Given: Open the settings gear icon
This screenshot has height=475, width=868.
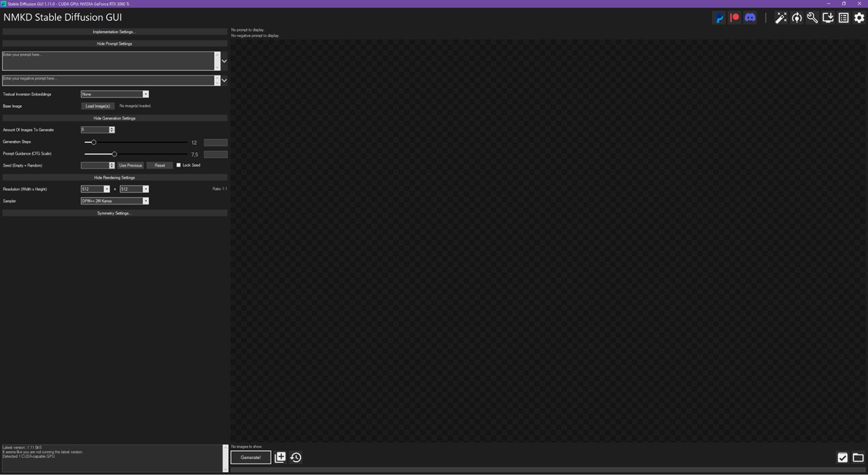Looking at the screenshot, I should 859,18.
